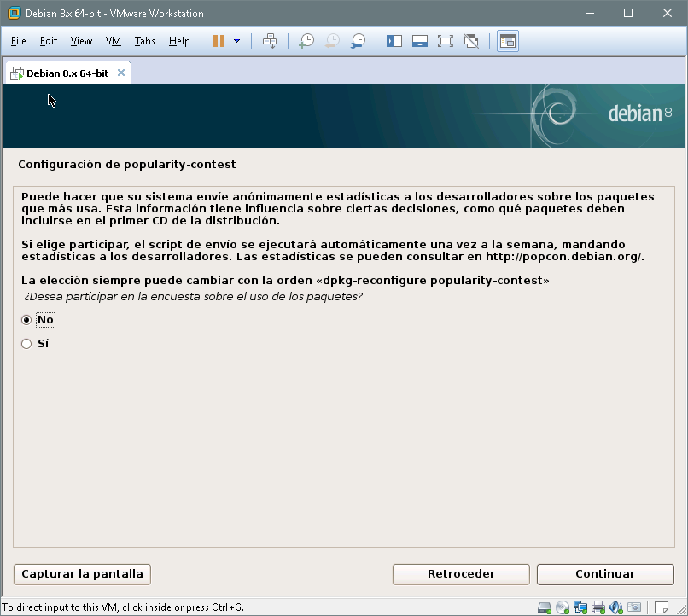Toggle the library sidebar view icon
This screenshot has width=688, height=616.
click(x=394, y=41)
